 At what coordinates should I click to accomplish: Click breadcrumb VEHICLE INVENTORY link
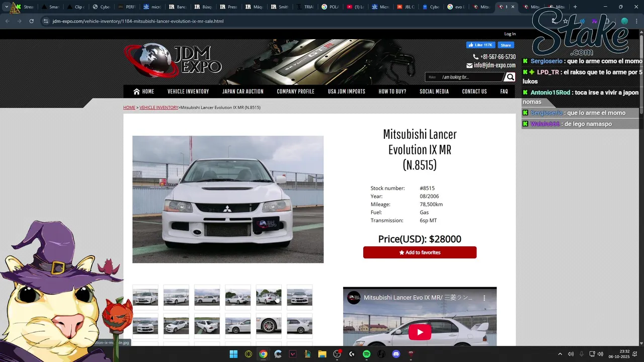(x=158, y=108)
